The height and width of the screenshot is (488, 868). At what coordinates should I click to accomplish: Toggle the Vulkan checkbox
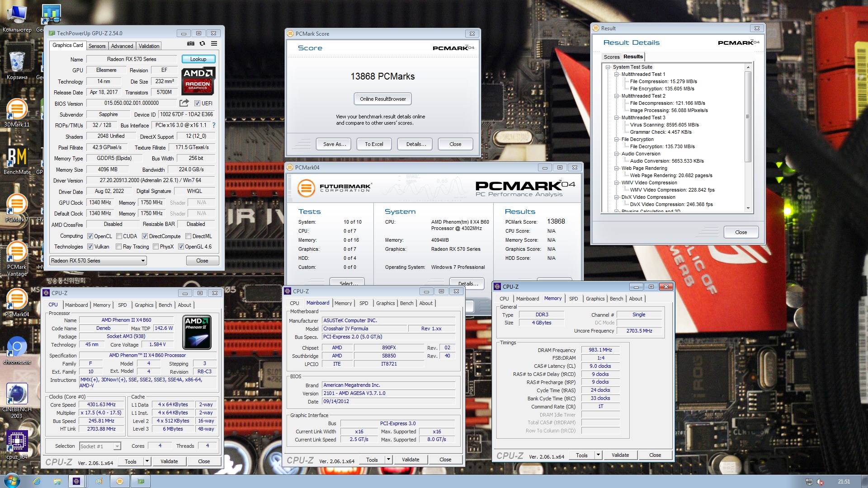tap(90, 247)
